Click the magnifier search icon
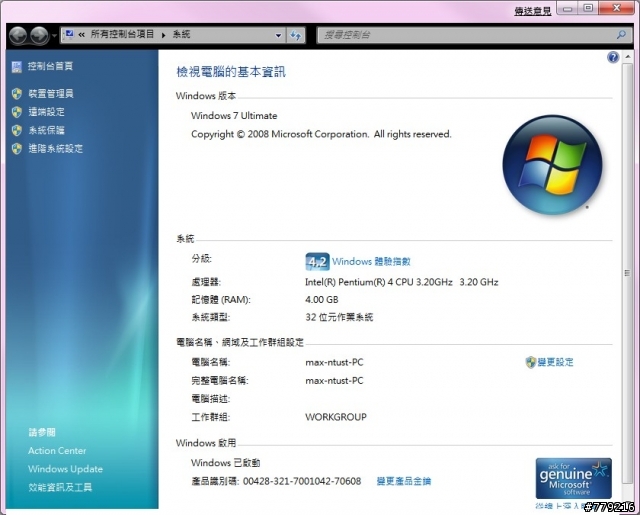 621,35
